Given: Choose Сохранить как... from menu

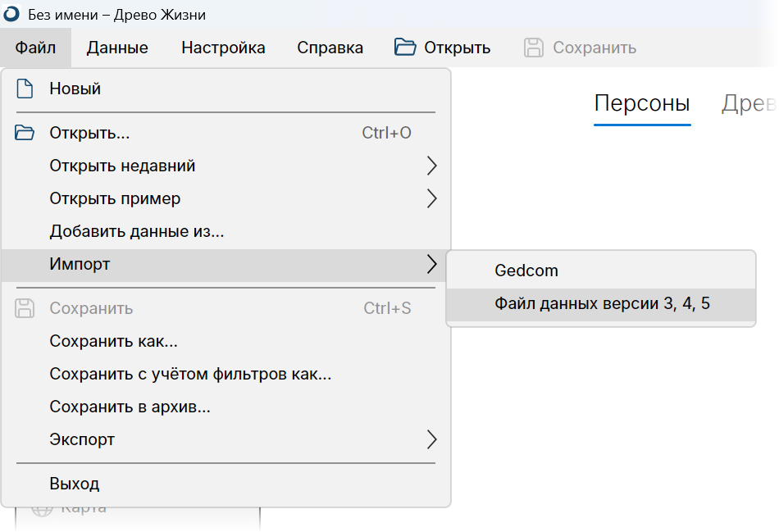Looking at the screenshot, I should click(x=226, y=341).
